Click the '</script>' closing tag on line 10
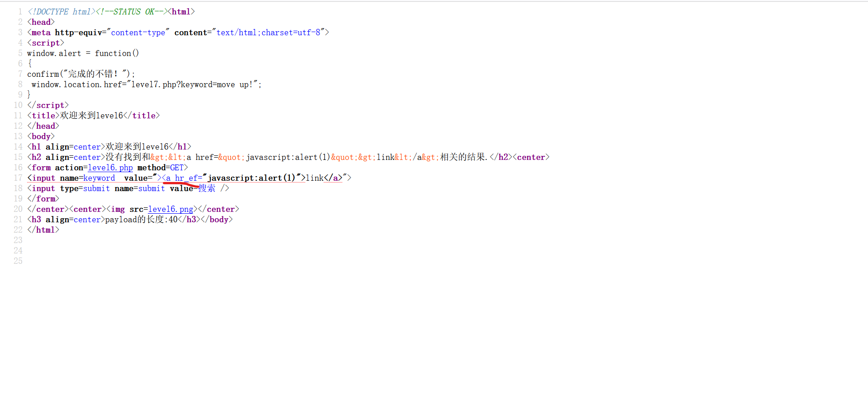Image resolution: width=868 pixels, height=398 pixels. click(48, 105)
